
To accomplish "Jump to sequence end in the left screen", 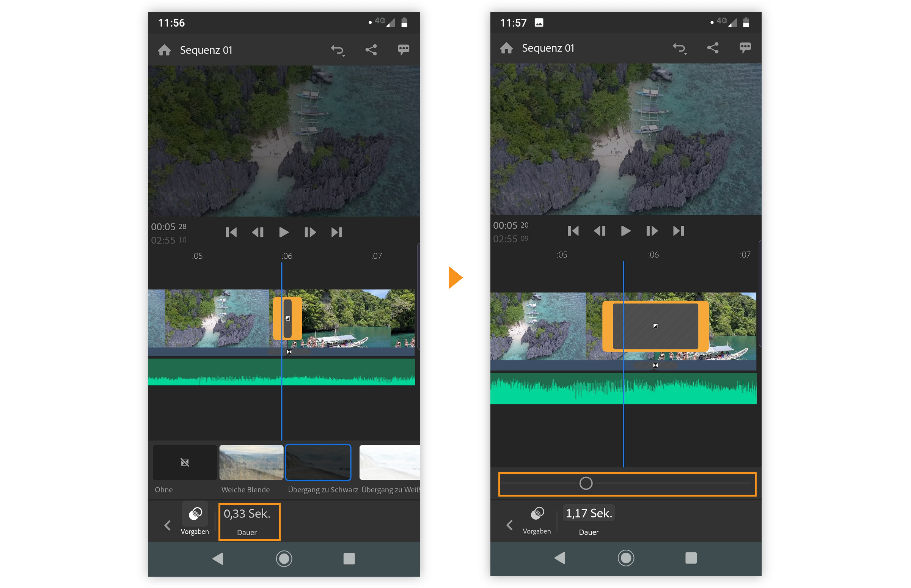I will tap(337, 232).
